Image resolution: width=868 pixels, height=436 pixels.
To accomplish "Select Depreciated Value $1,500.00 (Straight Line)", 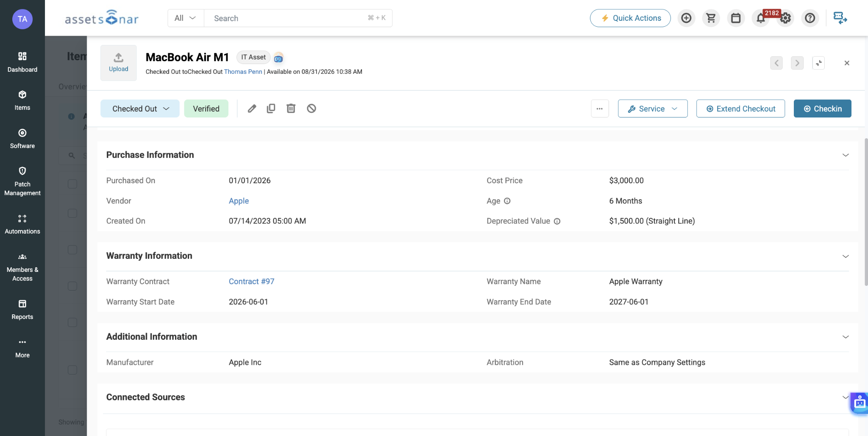I will (x=652, y=221).
